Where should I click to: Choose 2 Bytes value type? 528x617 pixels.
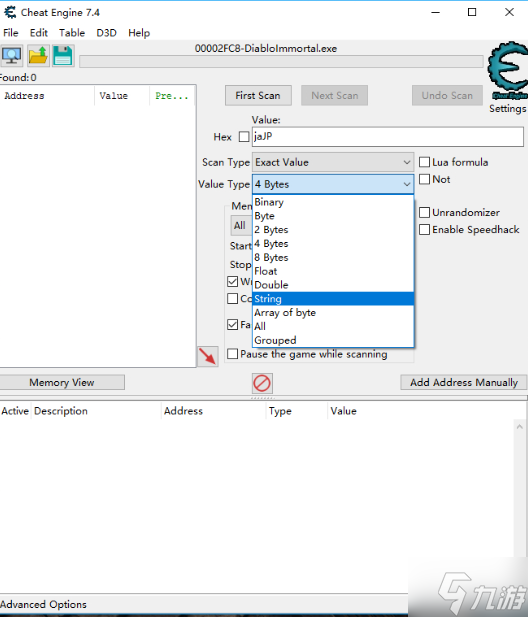coord(333,230)
